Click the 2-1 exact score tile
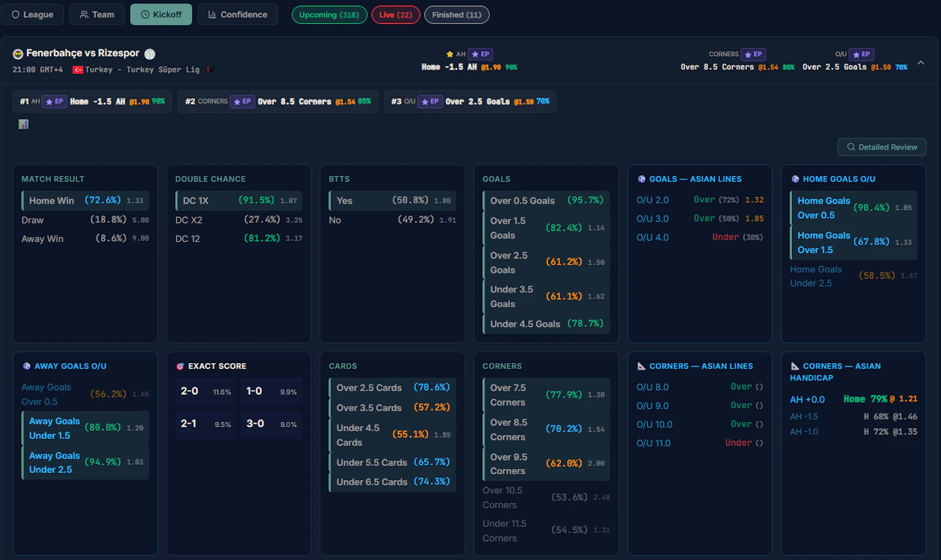941x560 pixels. (x=206, y=424)
